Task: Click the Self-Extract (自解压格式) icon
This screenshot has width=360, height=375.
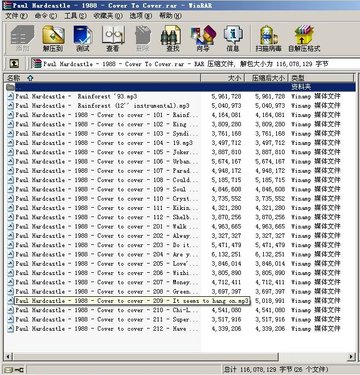Action: tap(304, 38)
